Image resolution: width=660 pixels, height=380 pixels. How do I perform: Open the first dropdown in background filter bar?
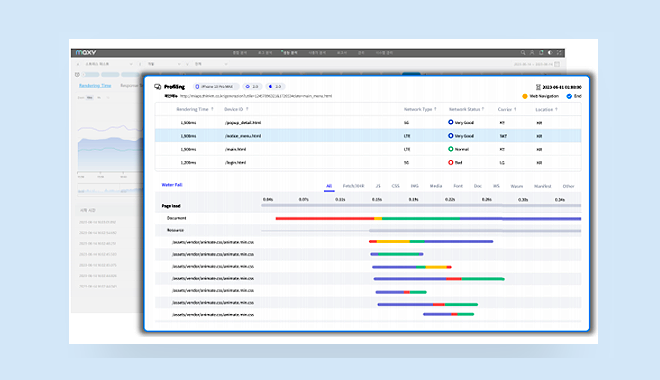point(109,64)
